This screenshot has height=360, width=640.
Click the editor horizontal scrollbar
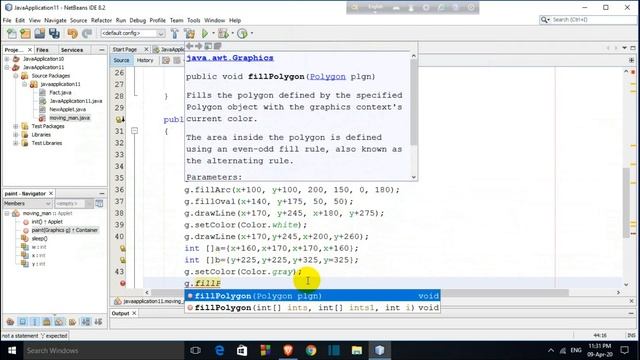359,293
